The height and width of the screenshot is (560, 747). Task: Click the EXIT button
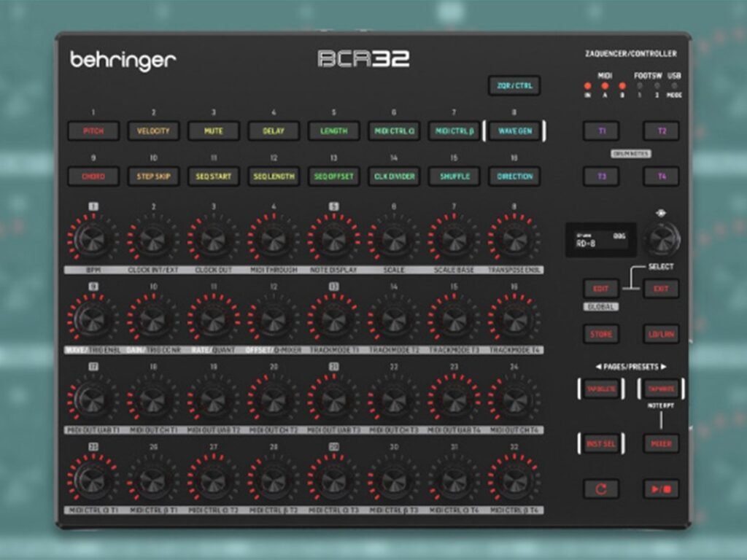point(661,289)
